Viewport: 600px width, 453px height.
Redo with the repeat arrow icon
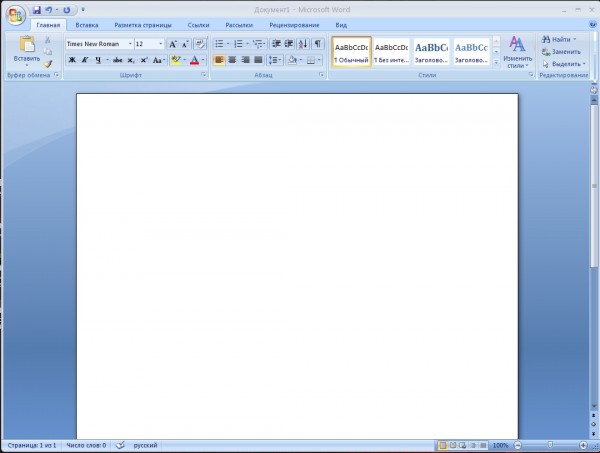(x=67, y=10)
